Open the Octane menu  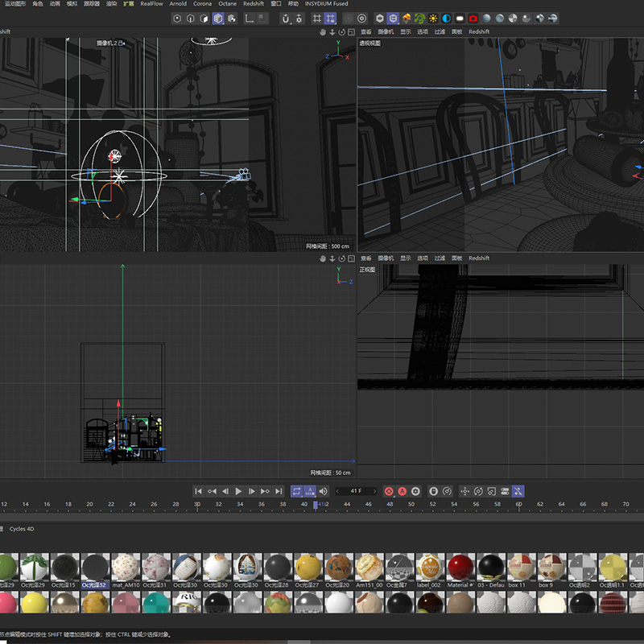coord(227,4)
